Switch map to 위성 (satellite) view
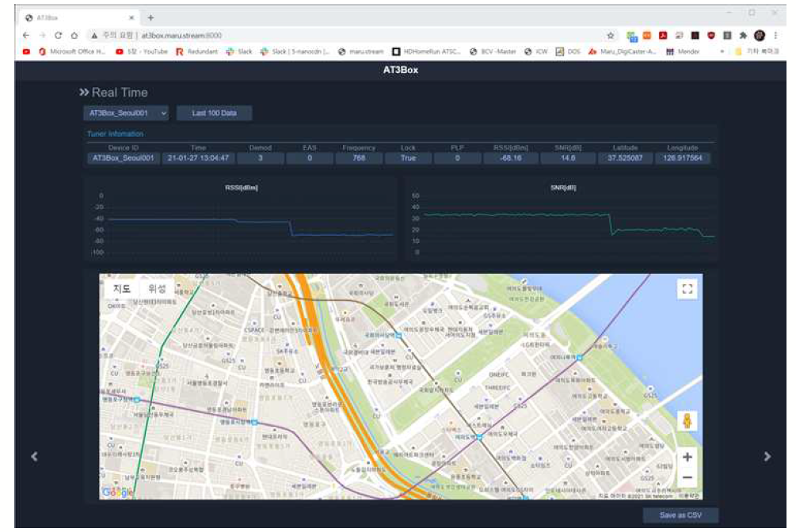 tap(157, 289)
